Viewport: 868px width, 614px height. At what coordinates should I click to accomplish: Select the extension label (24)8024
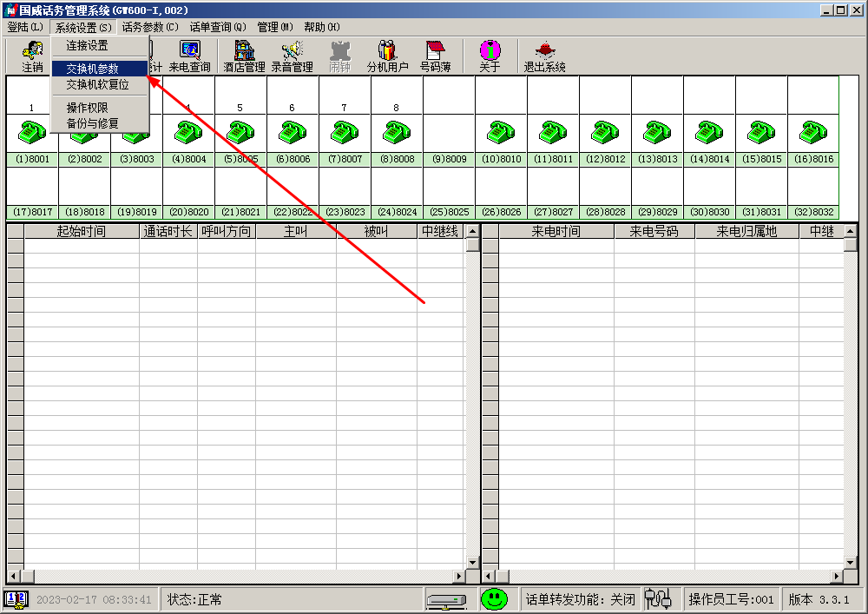397,212
